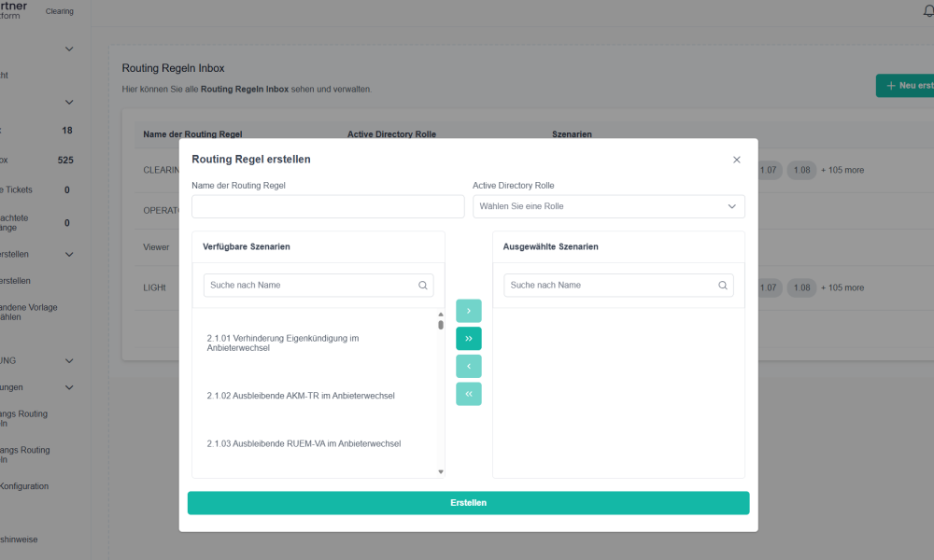Collapse the topmost sidebar chevron
Screen dimensions: 934x560
pos(69,49)
